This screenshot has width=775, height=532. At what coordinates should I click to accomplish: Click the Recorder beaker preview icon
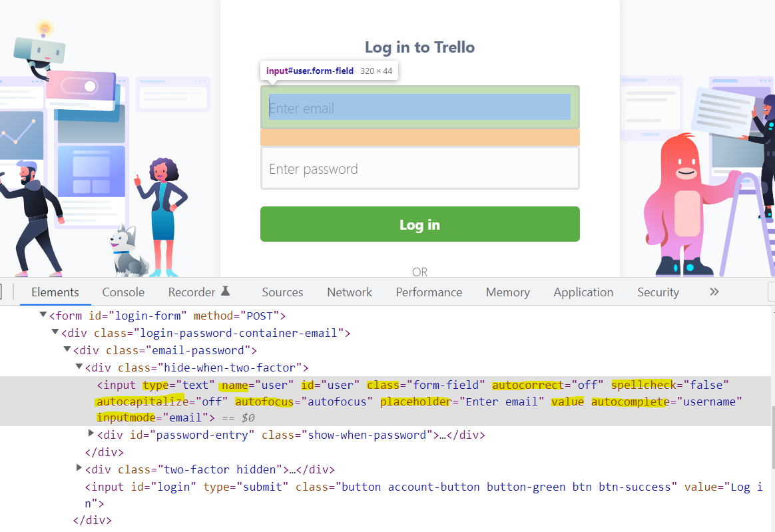pos(226,292)
